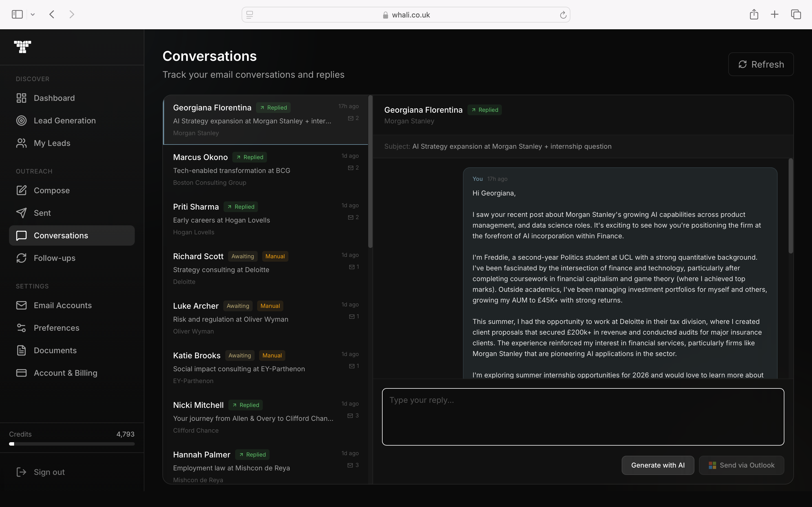
Task: Expand the sidebar options dropdown arrow
Action: [x=32, y=14]
